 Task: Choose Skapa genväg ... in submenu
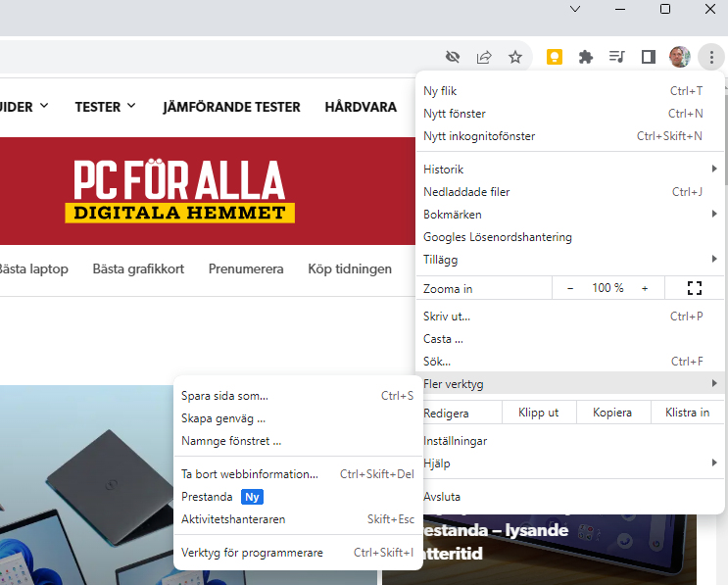point(298,418)
